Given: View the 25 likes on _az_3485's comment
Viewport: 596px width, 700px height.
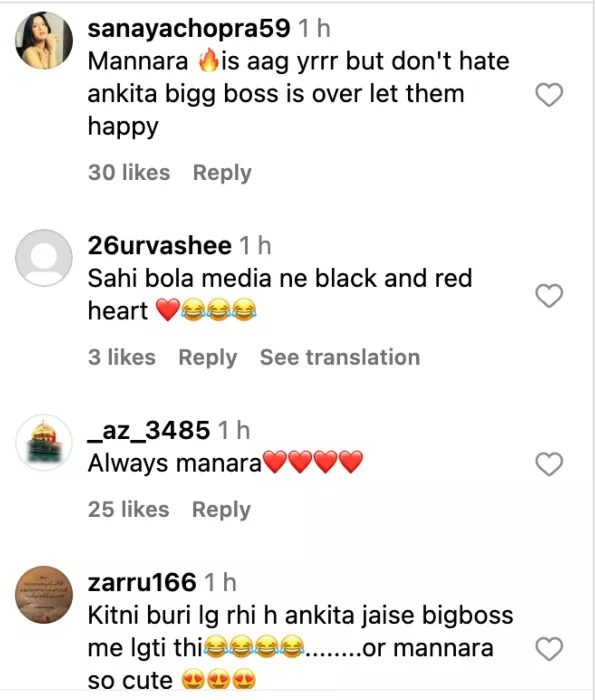Looking at the screenshot, I should (129, 509).
